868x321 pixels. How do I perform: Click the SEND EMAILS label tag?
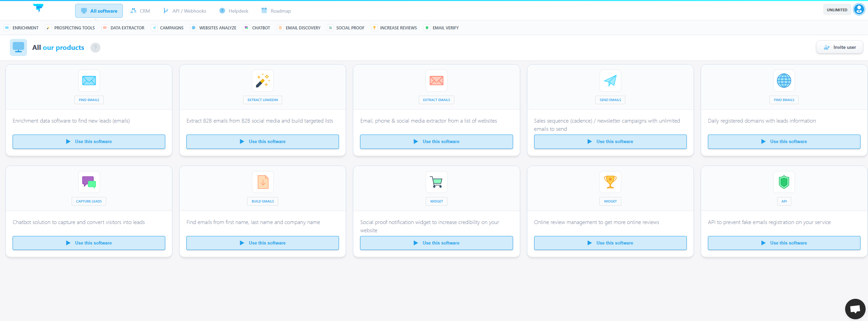tap(610, 100)
